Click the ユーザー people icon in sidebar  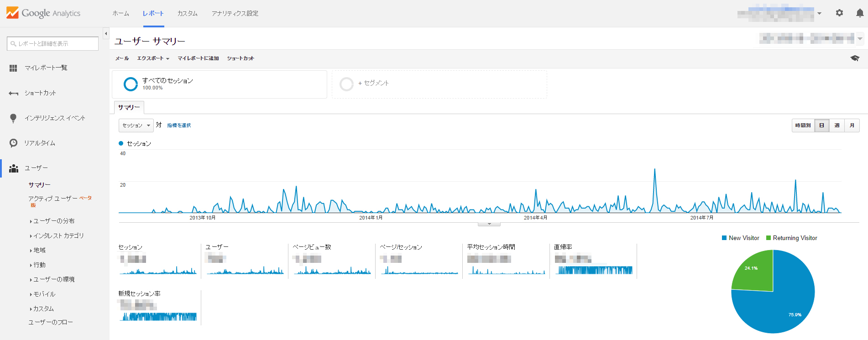click(x=14, y=168)
